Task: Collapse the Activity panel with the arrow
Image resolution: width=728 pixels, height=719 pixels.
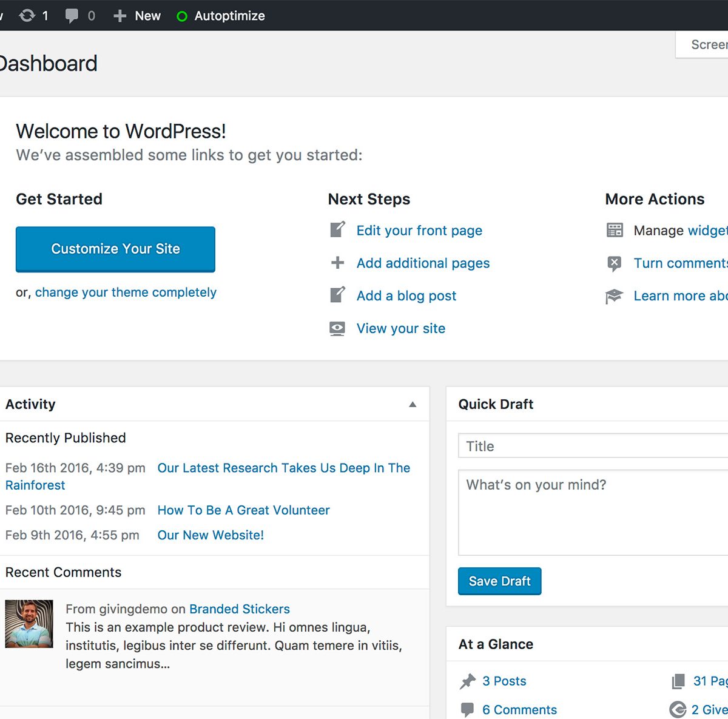Action: 413,405
